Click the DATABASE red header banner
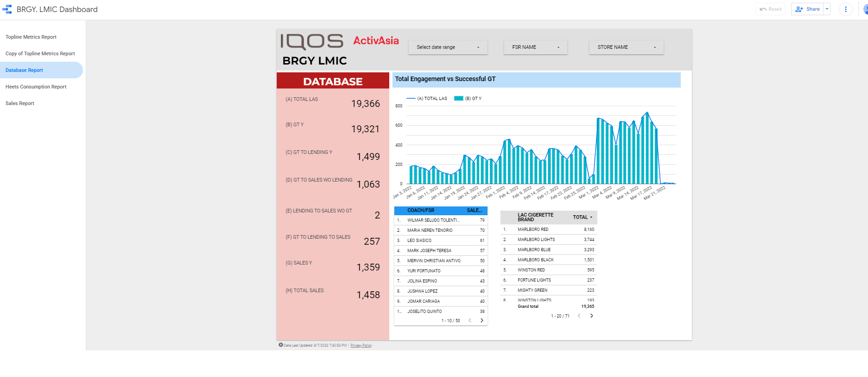The width and height of the screenshot is (868, 377). (x=333, y=81)
